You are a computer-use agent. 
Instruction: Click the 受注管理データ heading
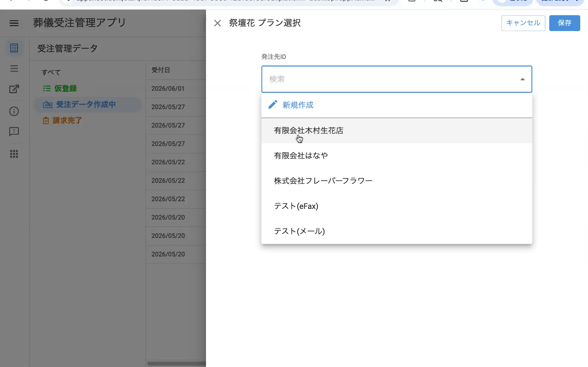pyautogui.click(x=67, y=48)
